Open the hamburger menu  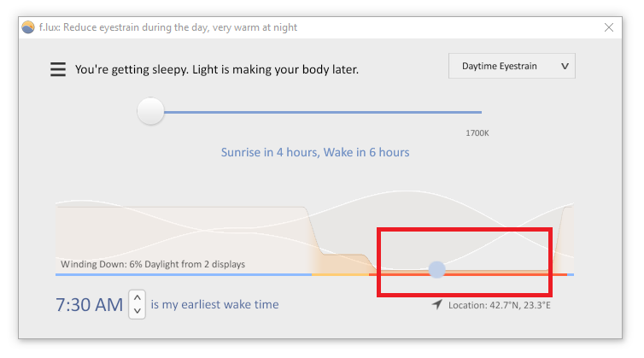(x=58, y=69)
